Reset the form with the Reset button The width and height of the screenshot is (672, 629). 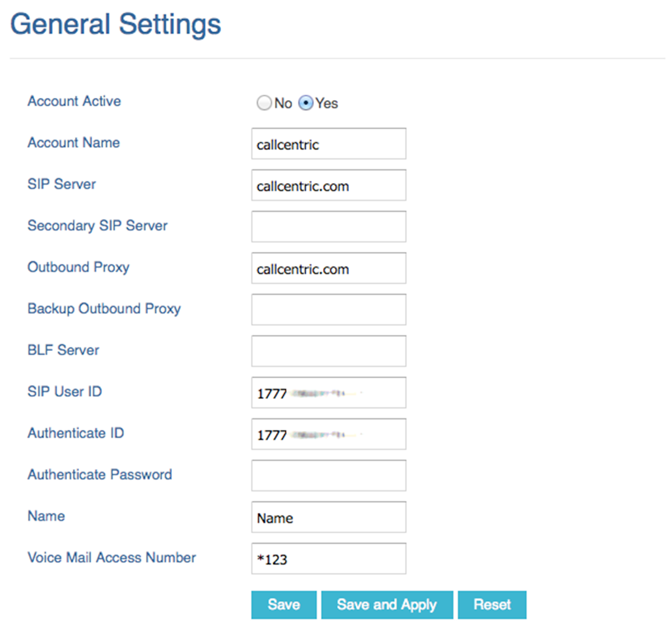point(492,605)
